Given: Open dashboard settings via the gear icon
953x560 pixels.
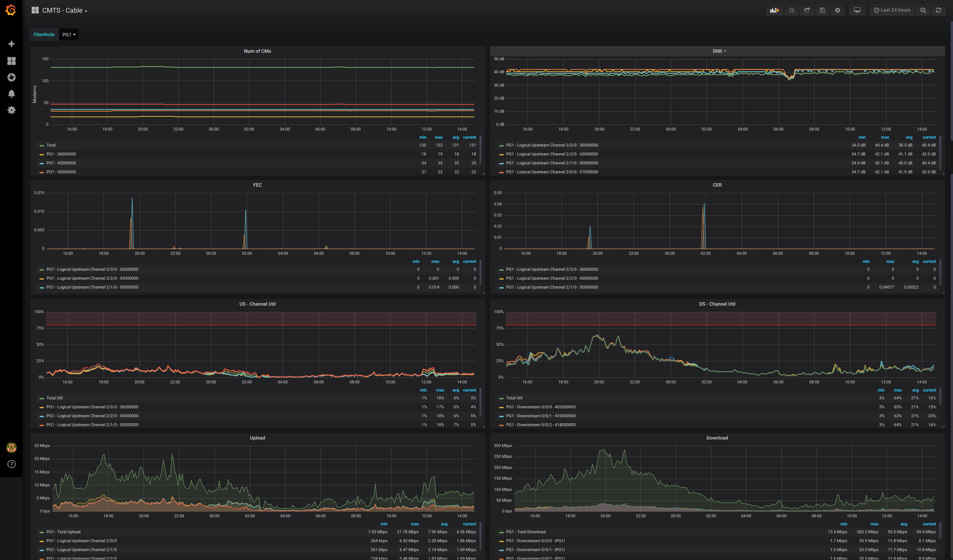Looking at the screenshot, I should (837, 10).
